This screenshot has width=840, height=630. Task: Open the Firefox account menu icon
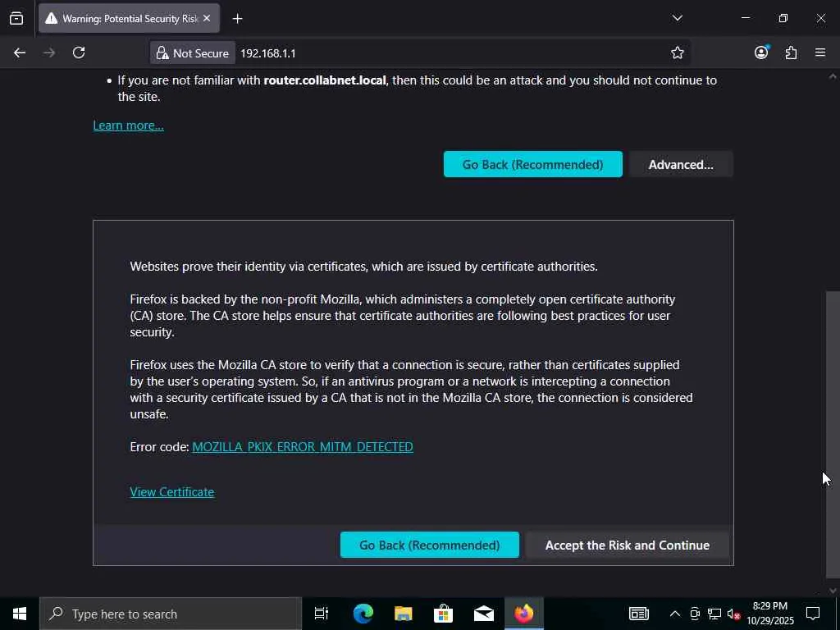(761, 52)
